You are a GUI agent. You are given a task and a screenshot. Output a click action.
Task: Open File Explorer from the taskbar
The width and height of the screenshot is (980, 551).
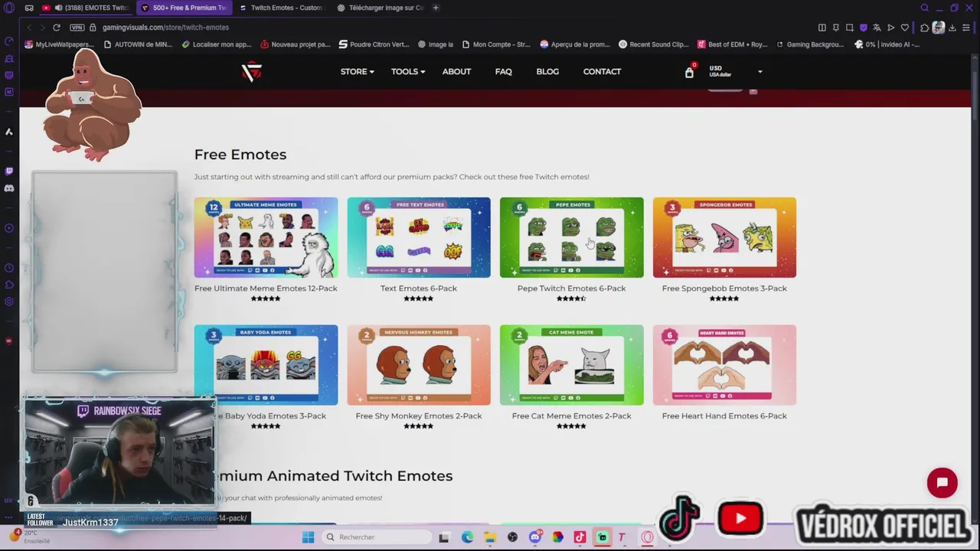click(489, 537)
